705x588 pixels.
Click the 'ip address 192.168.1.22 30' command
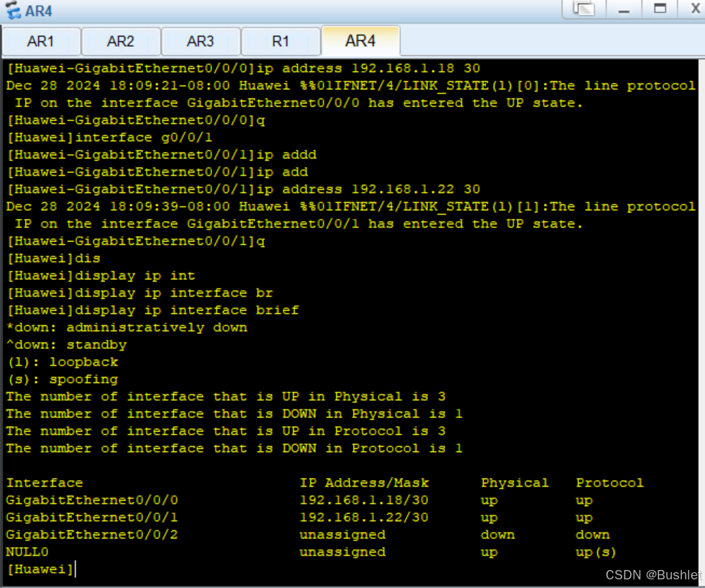[x=368, y=189]
